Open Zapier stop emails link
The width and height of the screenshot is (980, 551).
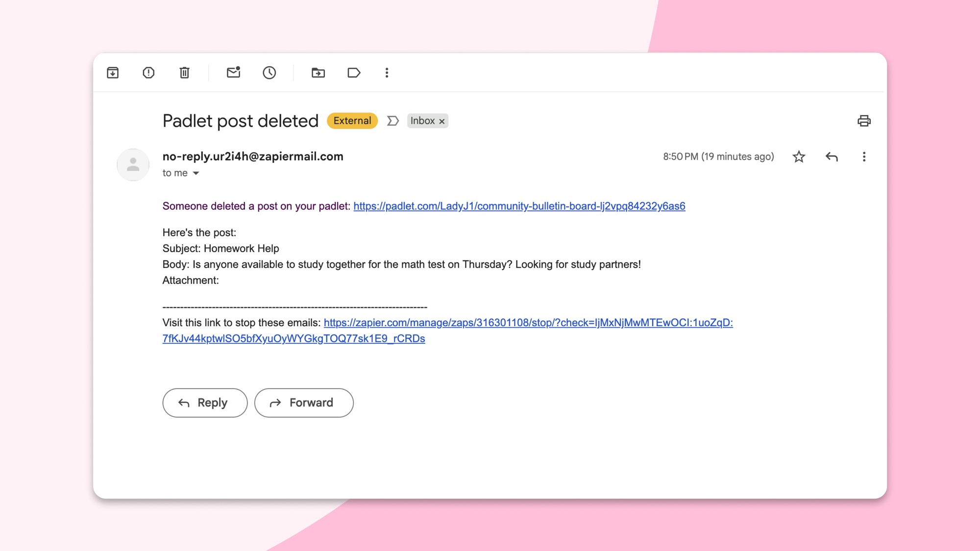[x=528, y=323]
